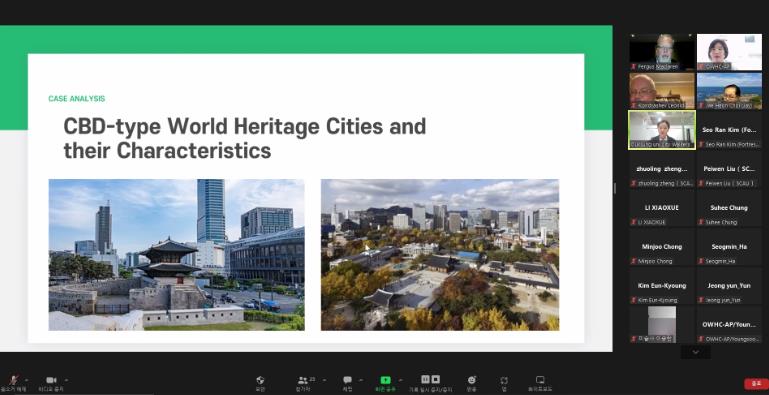The image size is (769, 395).
Task: Open the Chat bubble icon
Action: click(347, 380)
